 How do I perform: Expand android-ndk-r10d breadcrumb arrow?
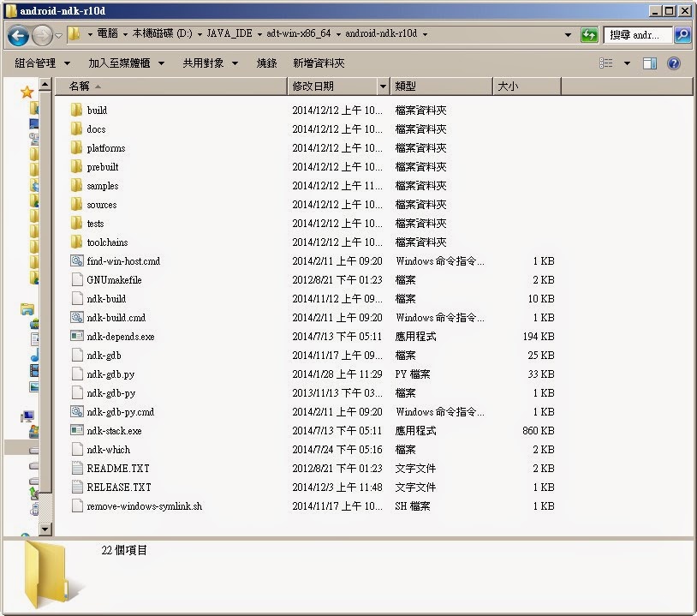(x=425, y=34)
